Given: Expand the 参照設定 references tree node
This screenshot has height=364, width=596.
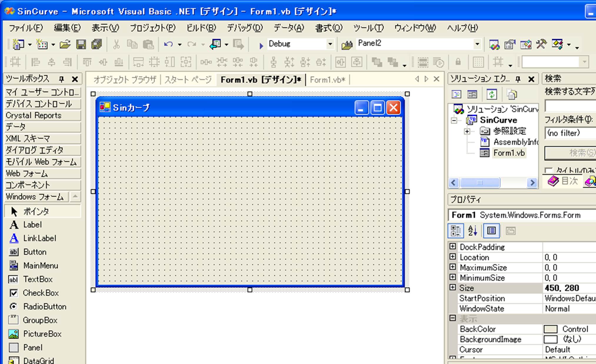Looking at the screenshot, I should (x=467, y=131).
